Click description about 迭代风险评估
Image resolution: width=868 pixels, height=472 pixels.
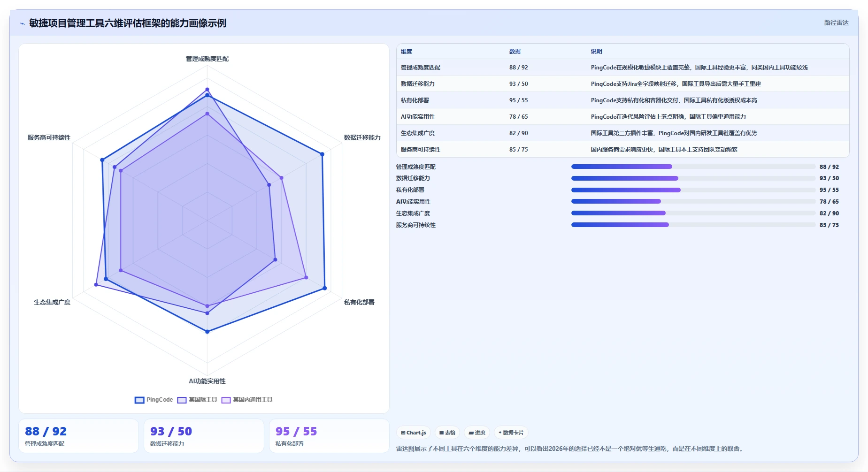pyautogui.click(x=668, y=117)
